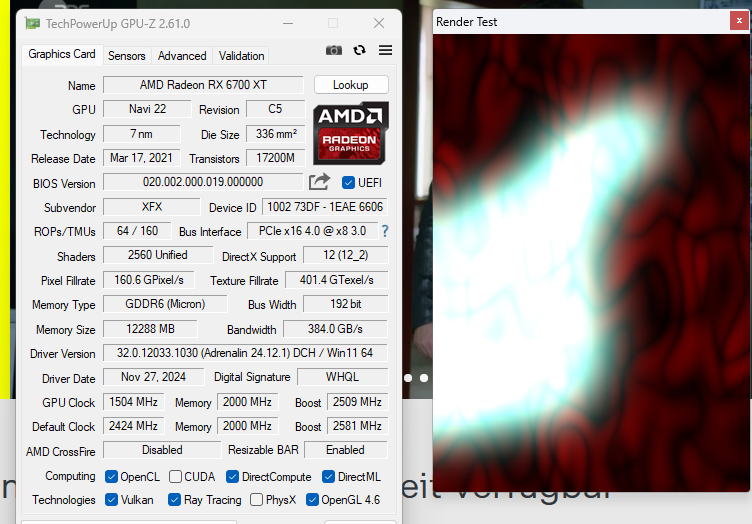This screenshot has height=524, width=752.
Task: Toggle the DirectML checkbox
Action: click(x=329, y=477)
